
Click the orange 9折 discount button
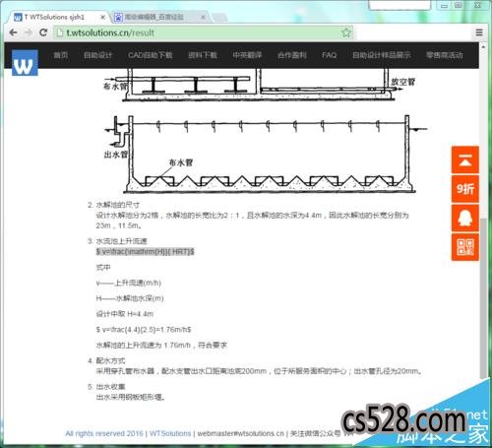465,189
